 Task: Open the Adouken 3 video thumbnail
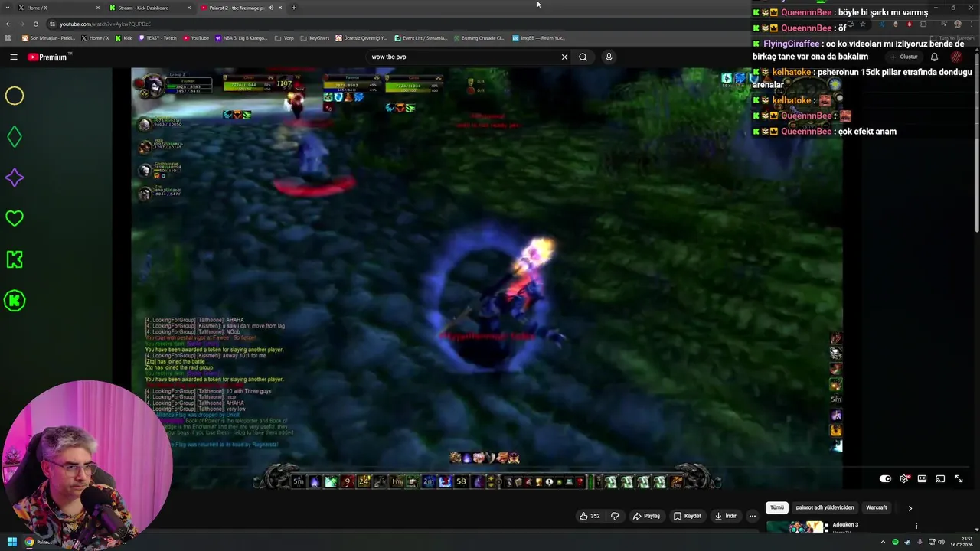[x=796, y=527]
